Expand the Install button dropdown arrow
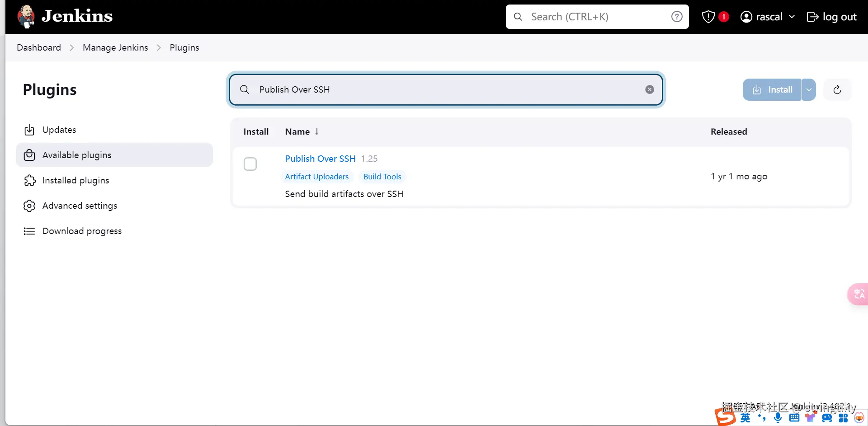The image size is (868, 426). pos(809,89)
